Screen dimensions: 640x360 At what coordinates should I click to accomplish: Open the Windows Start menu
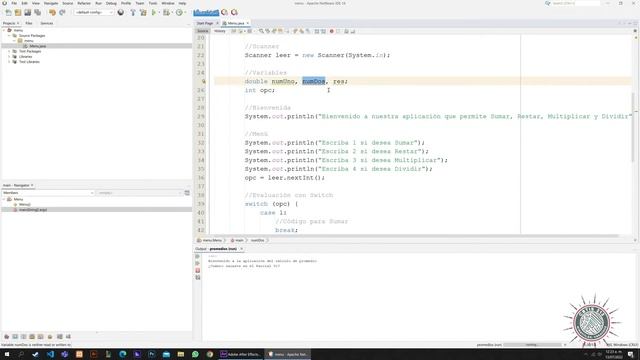tap(7, 354)
